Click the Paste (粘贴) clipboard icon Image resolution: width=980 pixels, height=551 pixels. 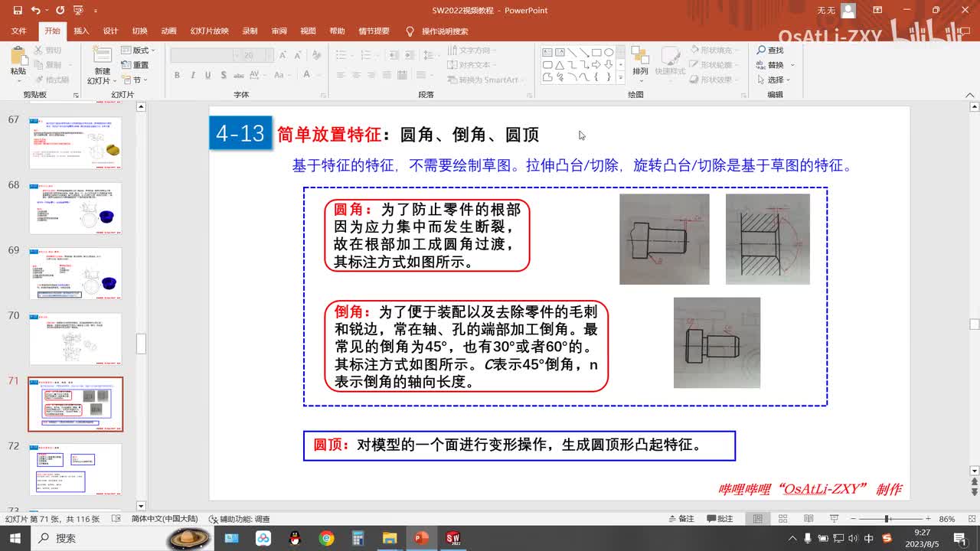click(18, 56)
